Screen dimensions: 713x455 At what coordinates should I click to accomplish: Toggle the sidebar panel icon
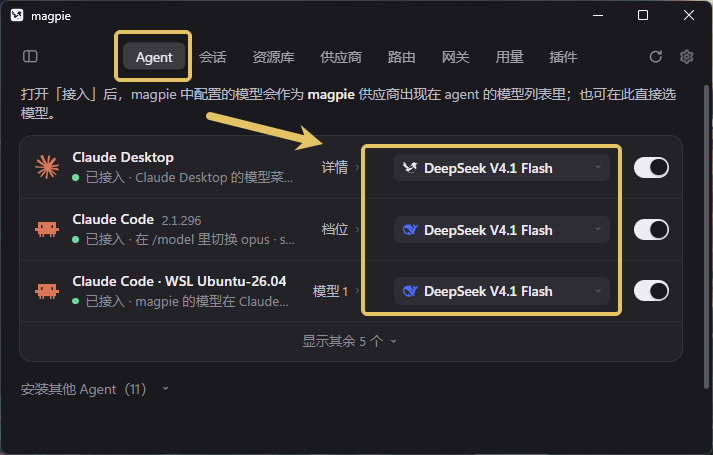(x=30, y=56)
